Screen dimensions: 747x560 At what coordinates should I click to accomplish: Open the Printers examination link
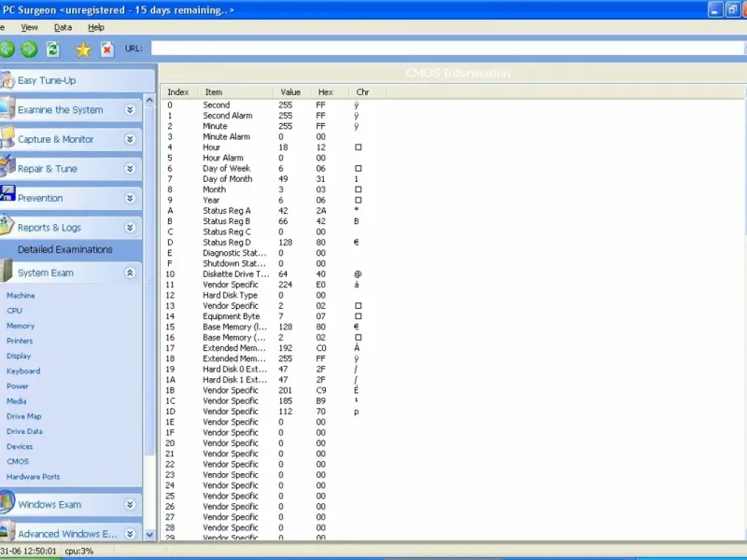20,341
